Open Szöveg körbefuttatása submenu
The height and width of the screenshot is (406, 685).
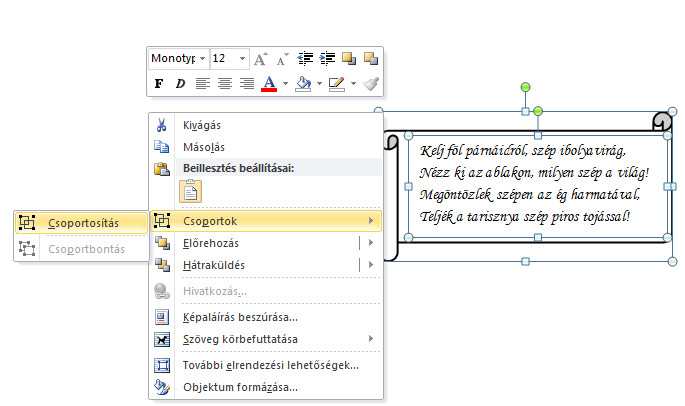266,339
